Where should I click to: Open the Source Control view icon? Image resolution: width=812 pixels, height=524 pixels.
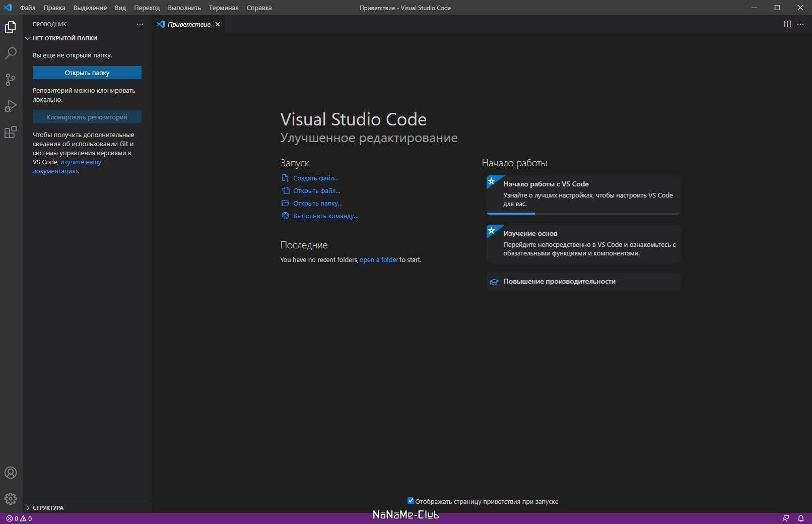click(x=11, y=80)
